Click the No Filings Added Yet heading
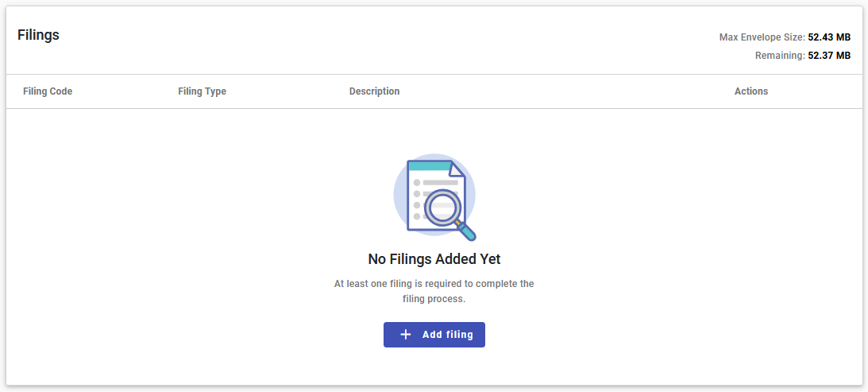868x392 pixels. click(x=434, y=259)
